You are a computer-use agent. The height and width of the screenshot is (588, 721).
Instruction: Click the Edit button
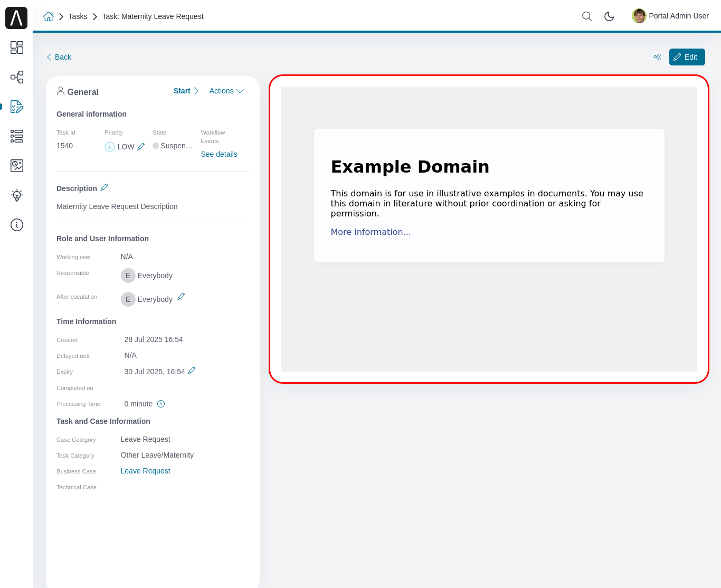point(687,56)
